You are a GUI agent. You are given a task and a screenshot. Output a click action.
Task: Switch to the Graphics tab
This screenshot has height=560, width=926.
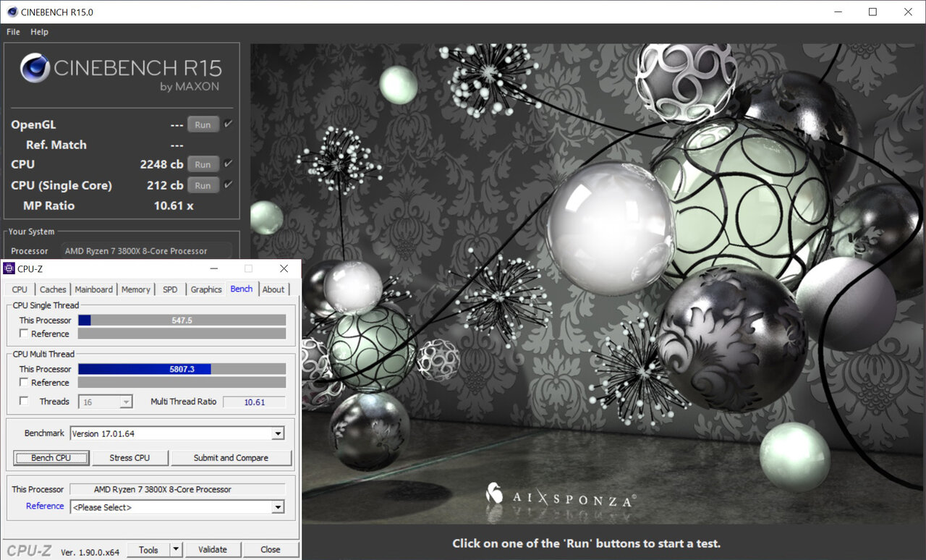[206, 289]
